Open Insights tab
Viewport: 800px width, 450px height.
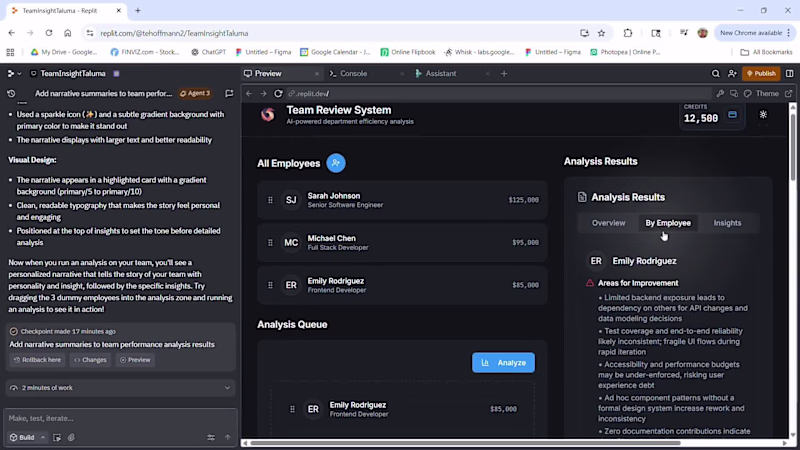(727, 223)
